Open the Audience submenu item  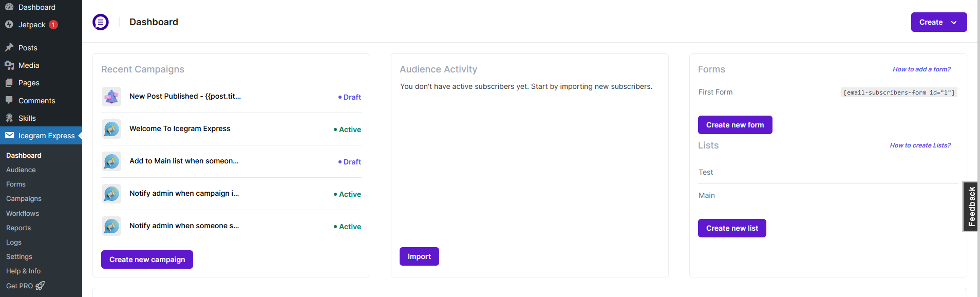coord(21,170)
